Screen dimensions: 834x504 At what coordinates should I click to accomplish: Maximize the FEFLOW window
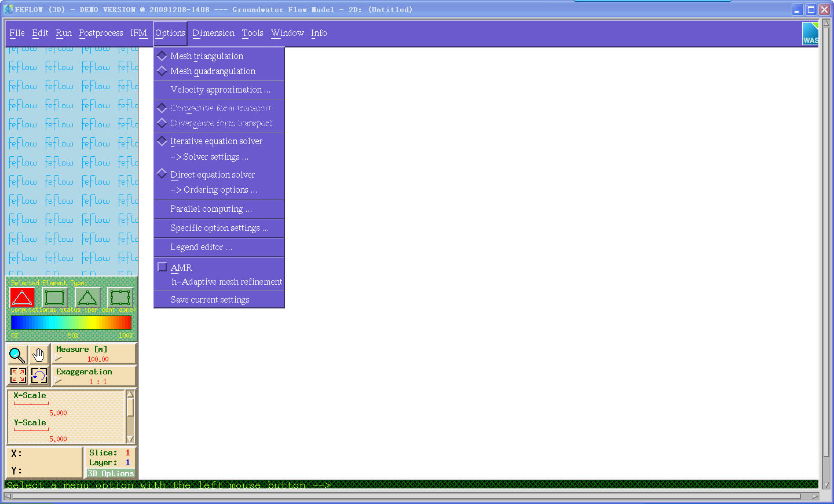coord(811,9)
